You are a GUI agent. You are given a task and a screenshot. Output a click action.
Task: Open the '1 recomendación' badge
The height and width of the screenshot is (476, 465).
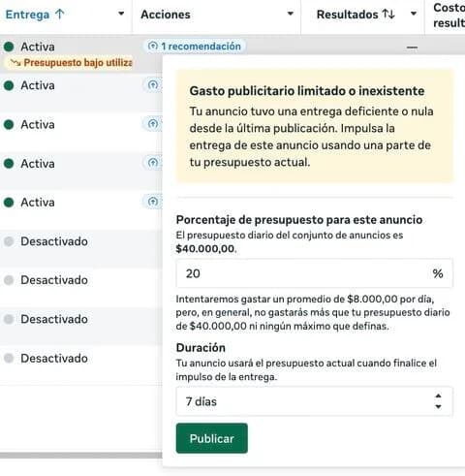(x=195, y=47)
